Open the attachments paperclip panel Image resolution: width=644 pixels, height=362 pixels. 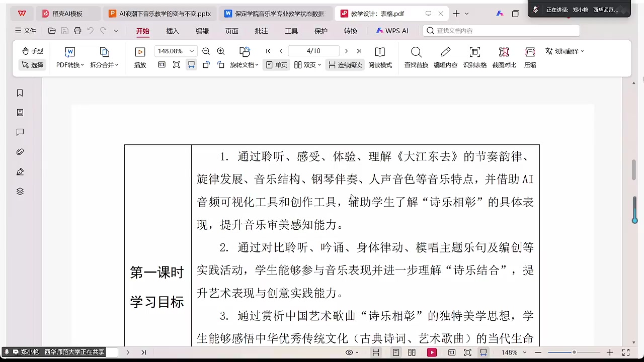click(20, 152)
